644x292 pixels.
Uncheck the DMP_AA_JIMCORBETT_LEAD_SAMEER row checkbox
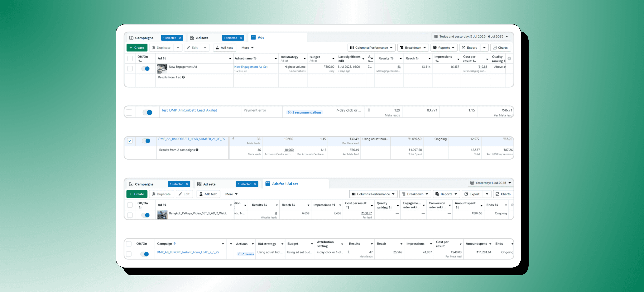tap(130, 141)
